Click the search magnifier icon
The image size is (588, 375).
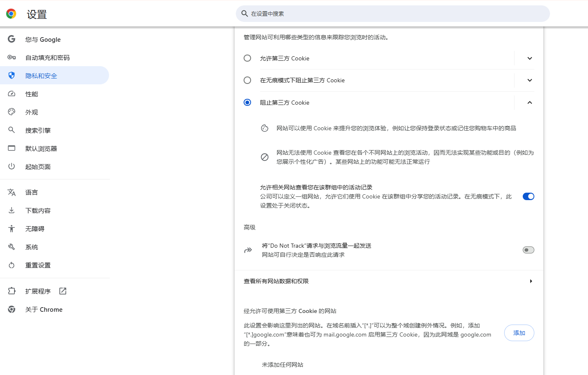tap(244, 14)
